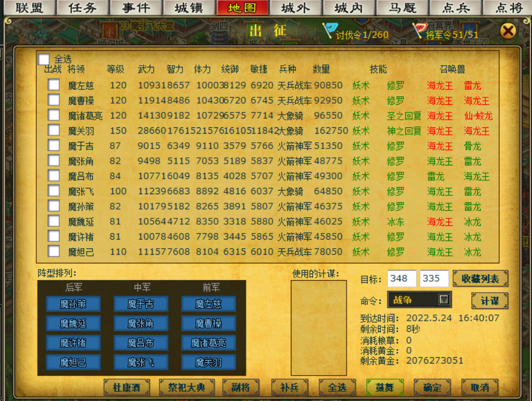Click the 数量 column header
532x401 pixels.
(321, 69)
